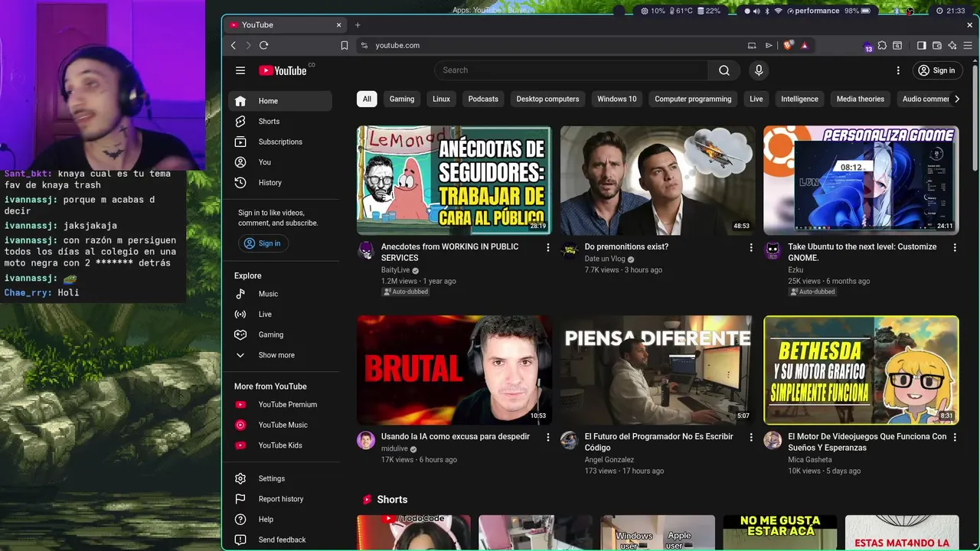Viewport: 980px width, 551px height.
Task: Open Brave Shields lion icon
Action: 788,45
